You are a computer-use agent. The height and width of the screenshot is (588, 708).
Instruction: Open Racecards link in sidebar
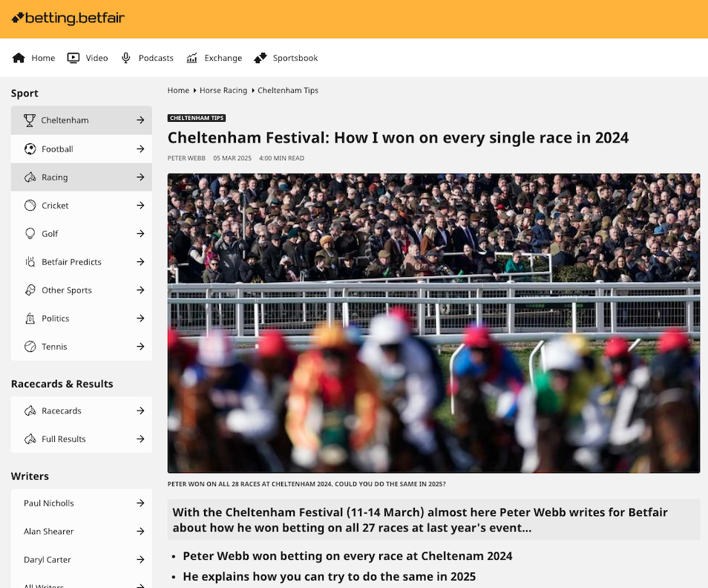82,411
